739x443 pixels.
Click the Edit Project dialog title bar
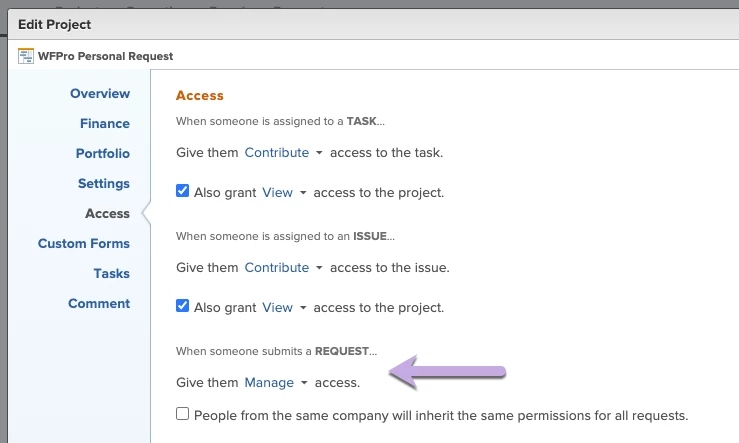(373, 25)
